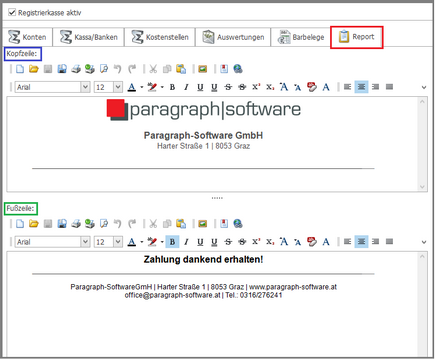Viewport: 435px width, 360px height.
Task: Open the Barbelege tab
Action: coord(301,37)
